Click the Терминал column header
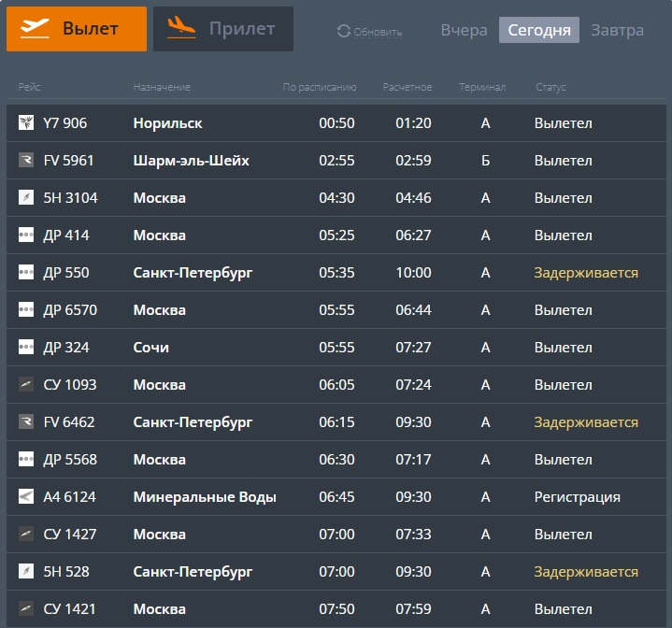Screen dimensions: 672x628 point(482,87)
